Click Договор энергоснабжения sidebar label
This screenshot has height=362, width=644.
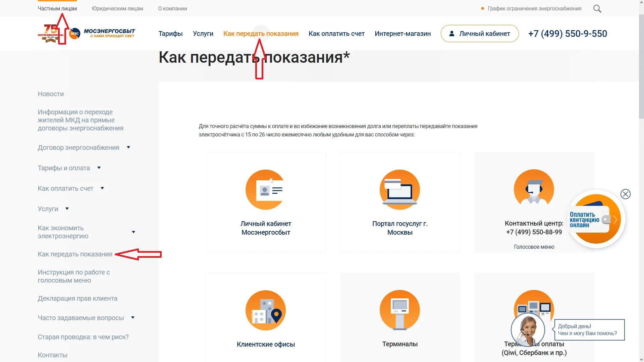tap(78, 147)
